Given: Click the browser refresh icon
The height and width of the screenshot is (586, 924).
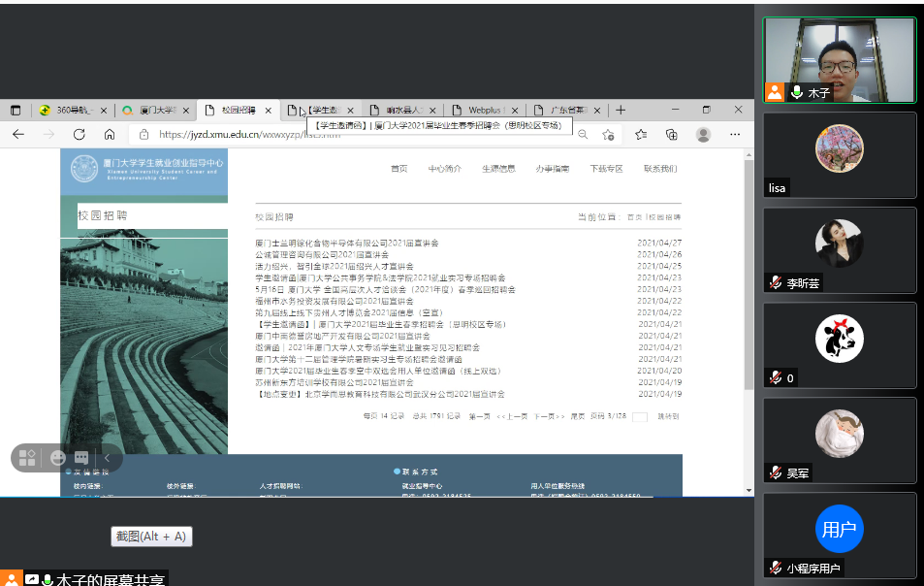Looking at the screenshot, I should point(80,135).
